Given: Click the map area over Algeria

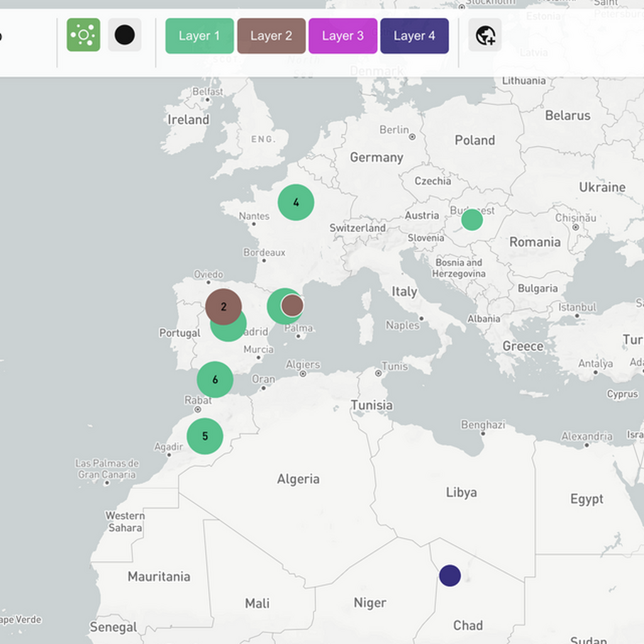Looking at the screenshot, I should 299,497.
